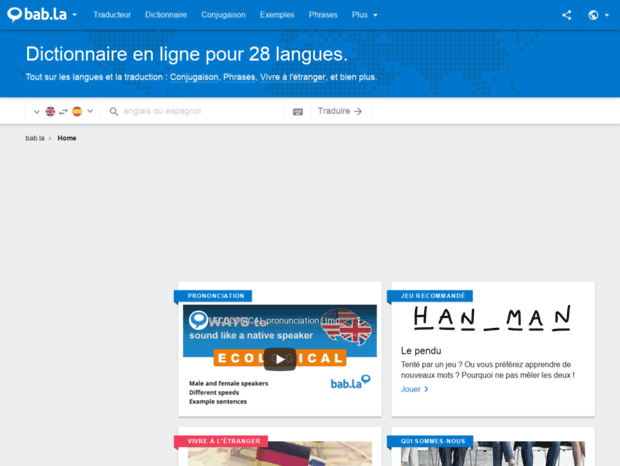
Task: Select the UK flag source language
Action: [x=50, y=111]
